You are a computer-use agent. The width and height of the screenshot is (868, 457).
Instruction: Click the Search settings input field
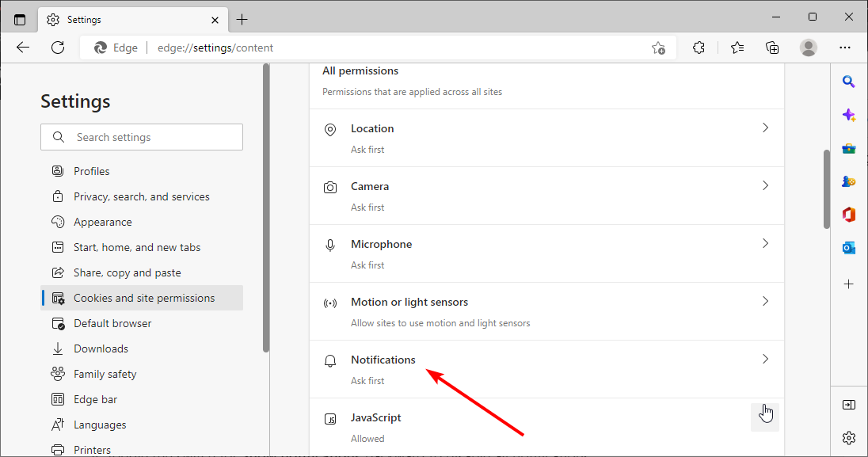(142, 137)
